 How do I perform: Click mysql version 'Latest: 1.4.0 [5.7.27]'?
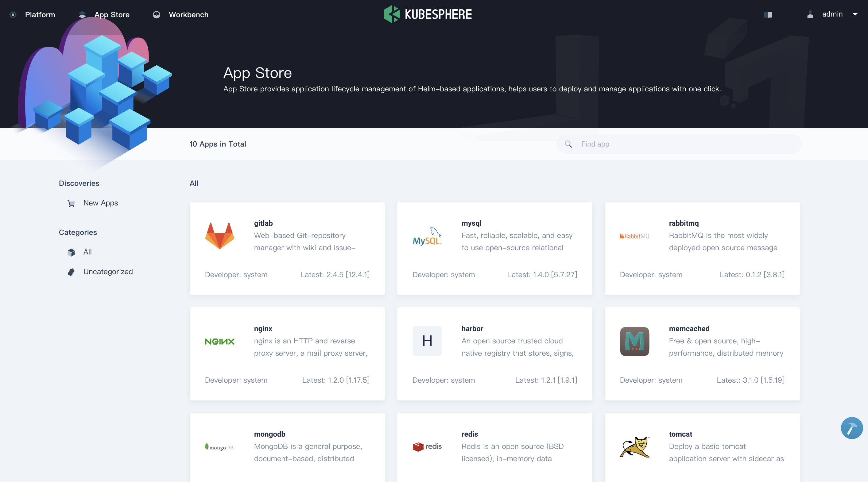[x=542, y=275]
